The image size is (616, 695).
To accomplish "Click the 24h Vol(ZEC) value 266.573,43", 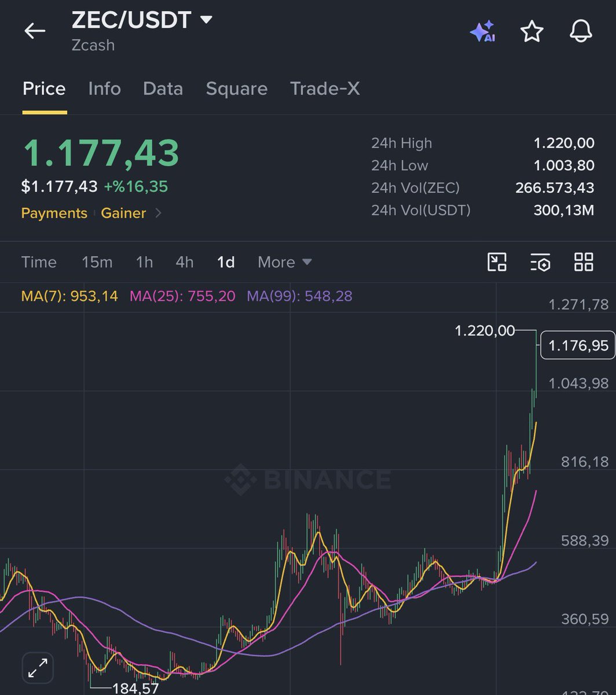I will (555, 188).
